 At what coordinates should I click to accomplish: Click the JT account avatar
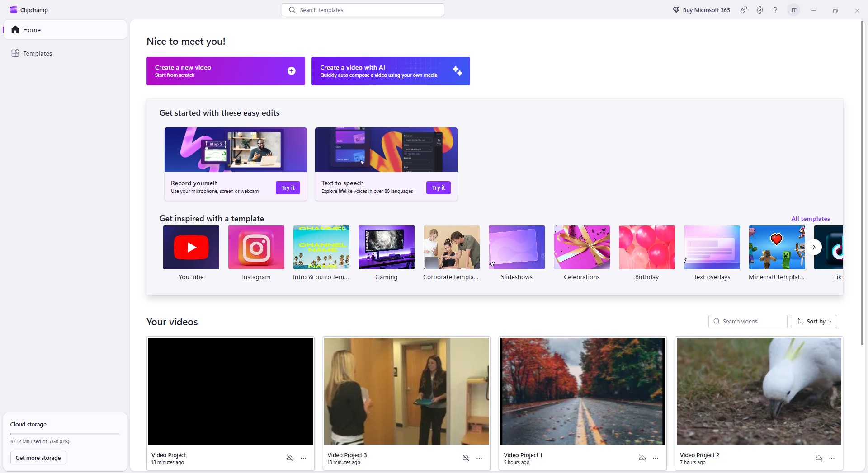point(793,10)
